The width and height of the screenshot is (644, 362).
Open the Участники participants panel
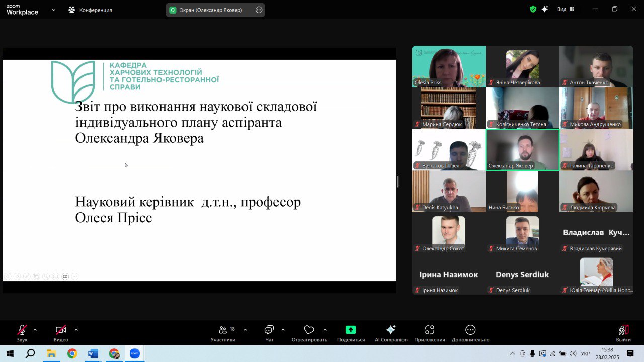click(223, 333)
